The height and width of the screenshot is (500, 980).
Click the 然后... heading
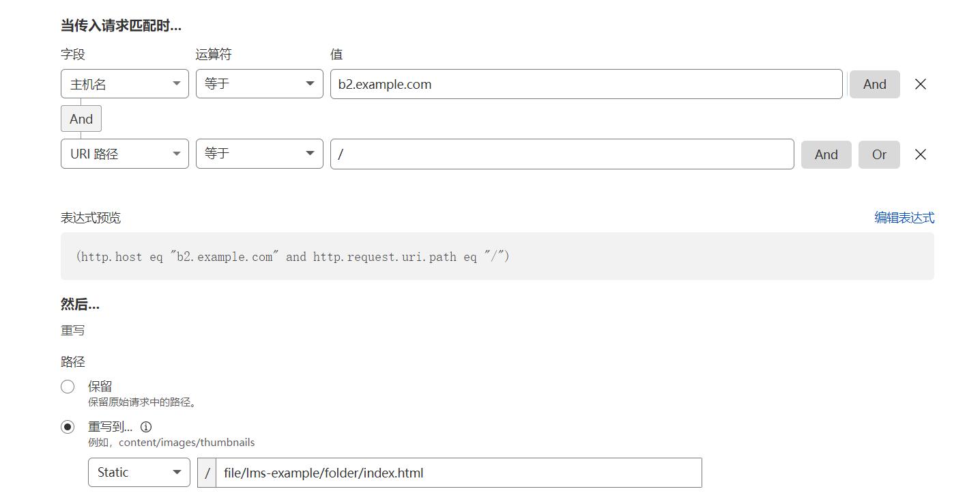click(80, 305)
